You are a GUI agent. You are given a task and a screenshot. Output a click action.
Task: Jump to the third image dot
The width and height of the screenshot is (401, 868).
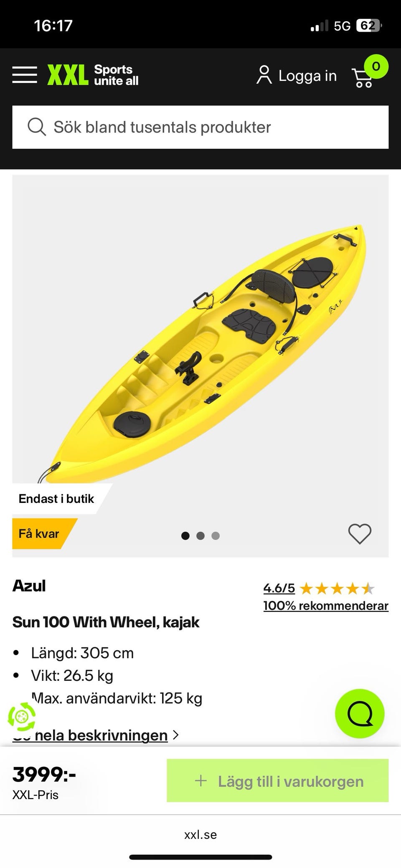tap(216, 536)
